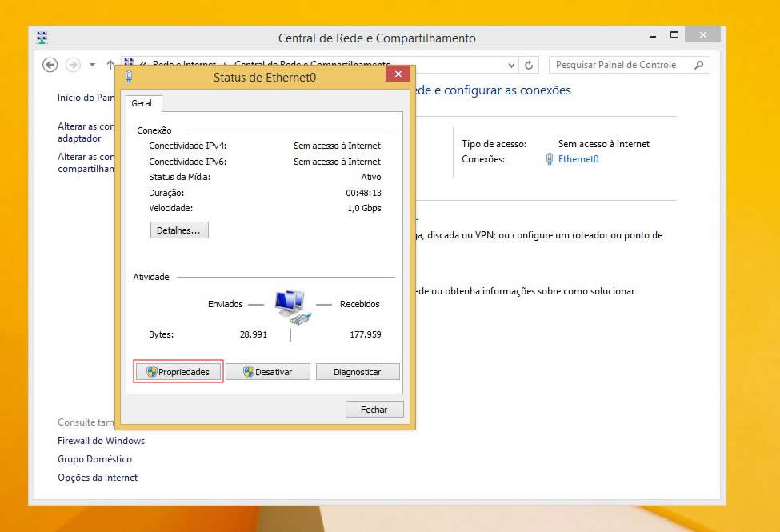Click Fechar to dismiss the dialog
The width and height of the screenshot is (780, 532).
[x=374, y=410]
